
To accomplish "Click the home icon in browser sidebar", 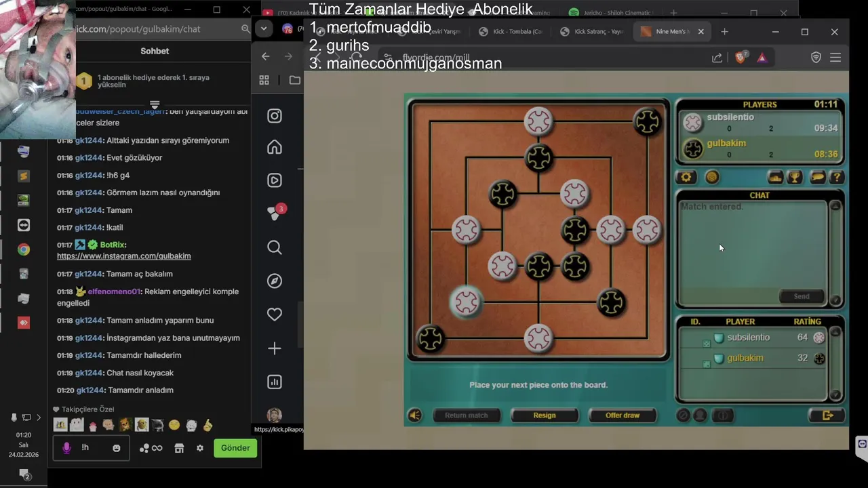I will (x=275, y=147).
